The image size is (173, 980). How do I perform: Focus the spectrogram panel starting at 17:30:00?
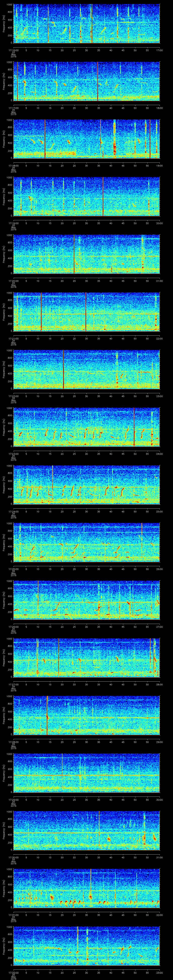(x=86, y=831)
